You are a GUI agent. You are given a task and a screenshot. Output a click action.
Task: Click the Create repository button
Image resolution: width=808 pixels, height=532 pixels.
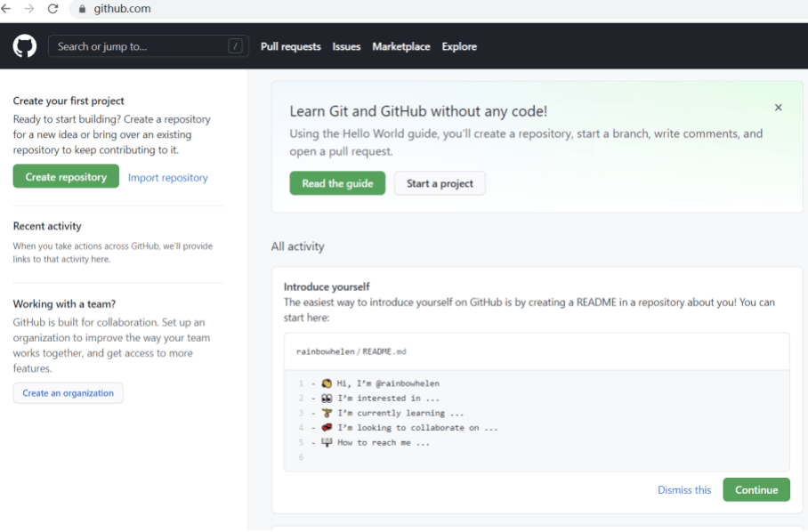coord(66,177)
